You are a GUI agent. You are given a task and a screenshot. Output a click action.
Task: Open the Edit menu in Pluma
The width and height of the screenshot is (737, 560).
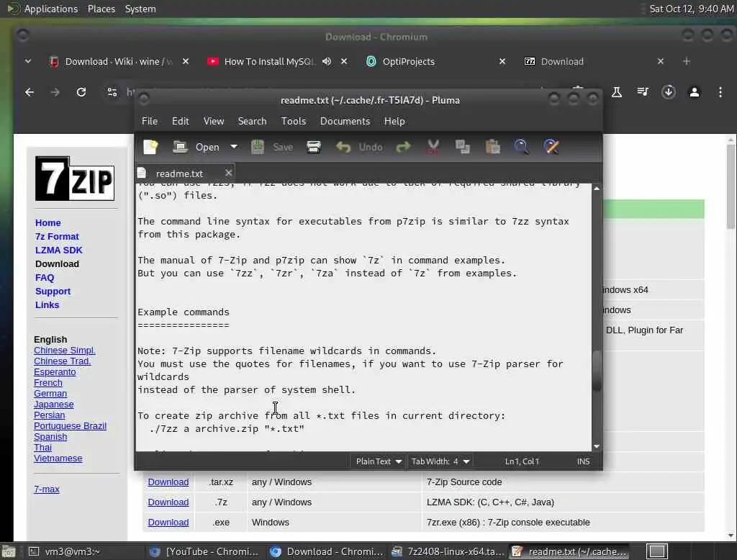pyautogui.click(x=181, y=122)
